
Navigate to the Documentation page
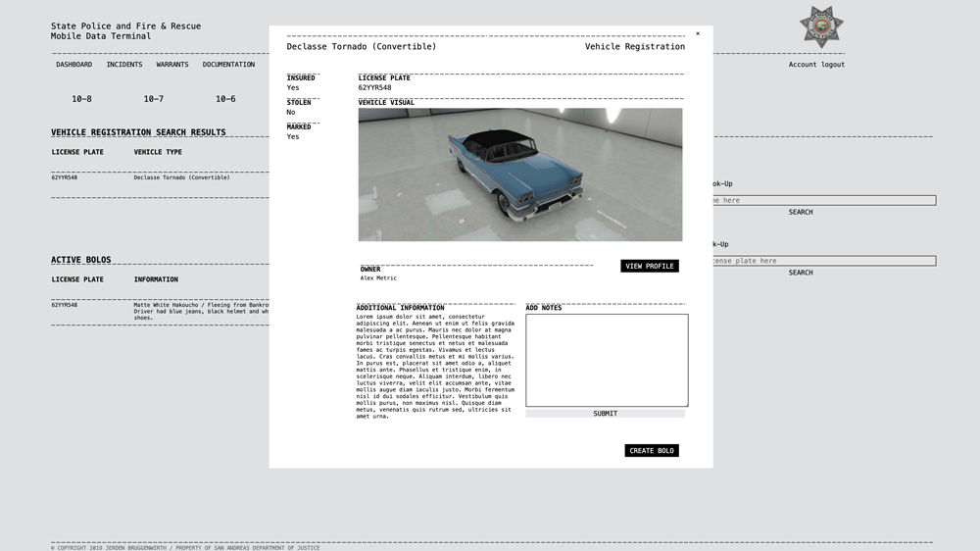(228, 65)
